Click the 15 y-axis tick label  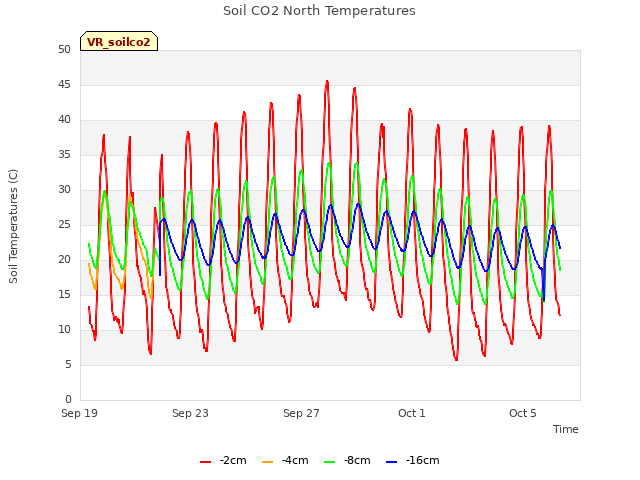click(64, 294)
